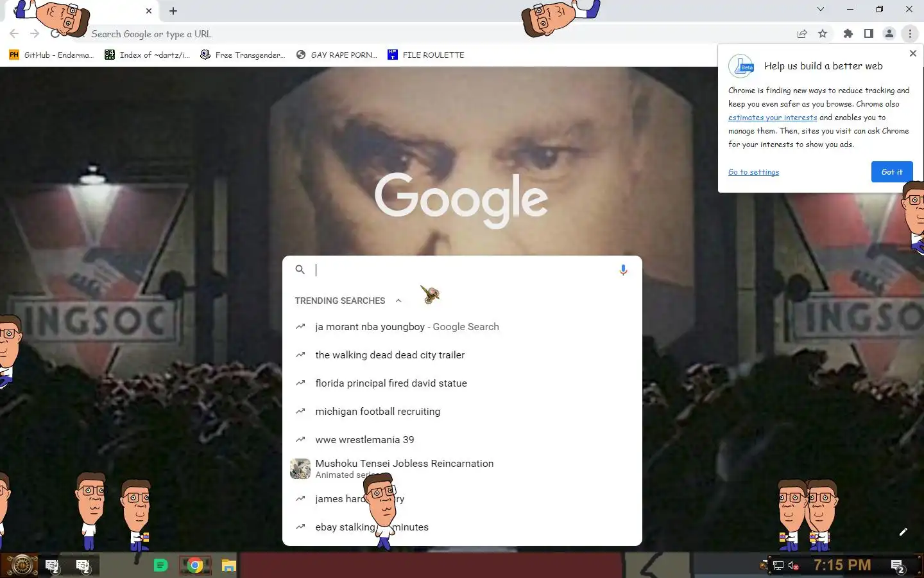Click Go to settings link

coord(753,172)
